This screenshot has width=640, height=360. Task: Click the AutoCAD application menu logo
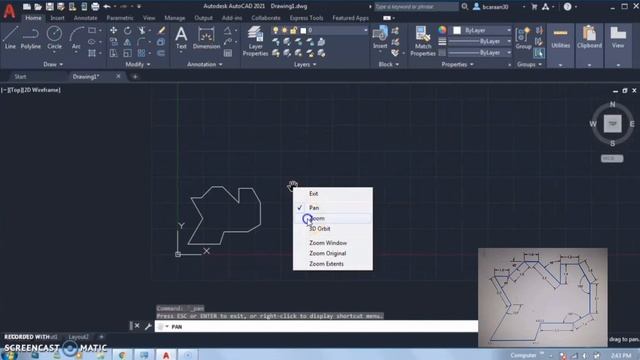tap(9, 11)
